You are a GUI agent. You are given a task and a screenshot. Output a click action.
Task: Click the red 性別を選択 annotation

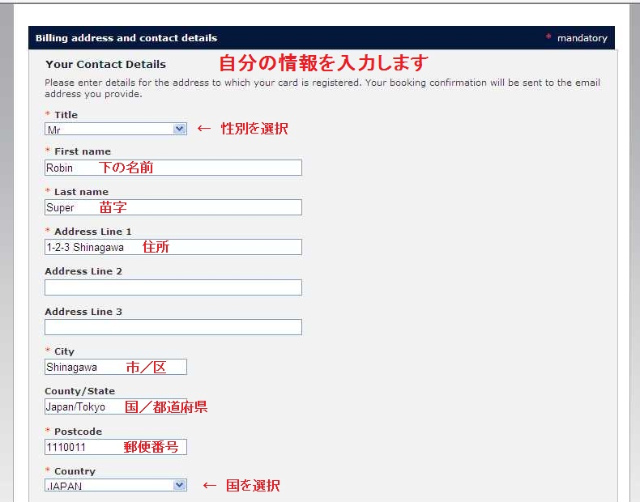[254, 128]
